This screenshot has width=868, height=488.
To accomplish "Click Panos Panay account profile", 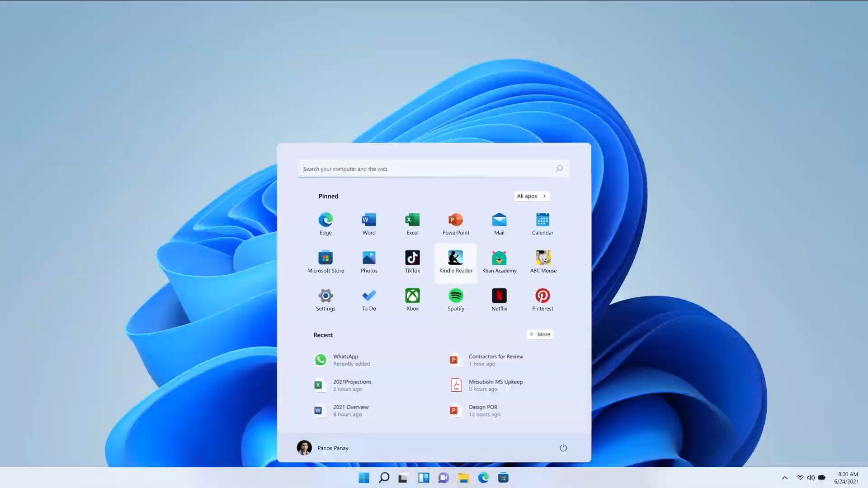I will [x=322, y=447].
